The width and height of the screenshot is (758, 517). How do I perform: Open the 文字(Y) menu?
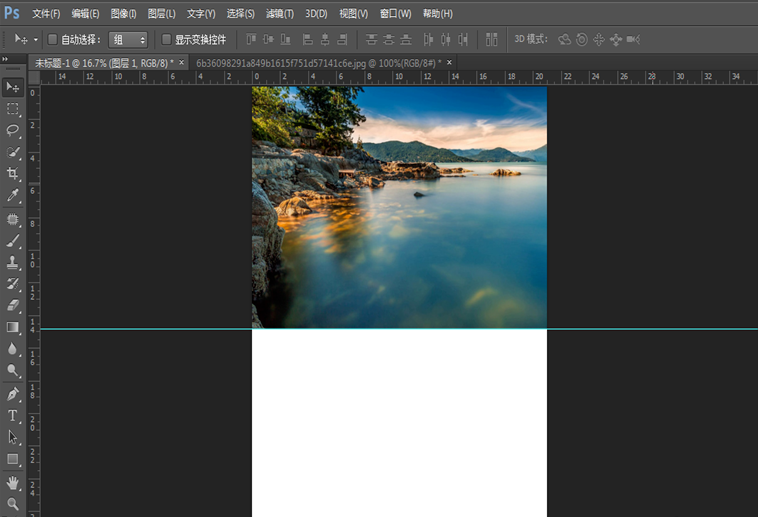click(x=201, y=14)
